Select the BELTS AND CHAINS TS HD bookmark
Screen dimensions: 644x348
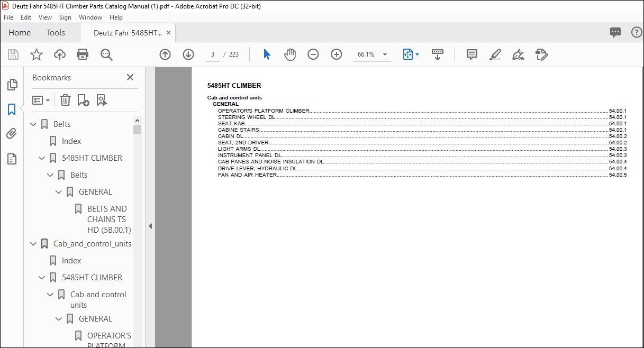pos(108,219)
